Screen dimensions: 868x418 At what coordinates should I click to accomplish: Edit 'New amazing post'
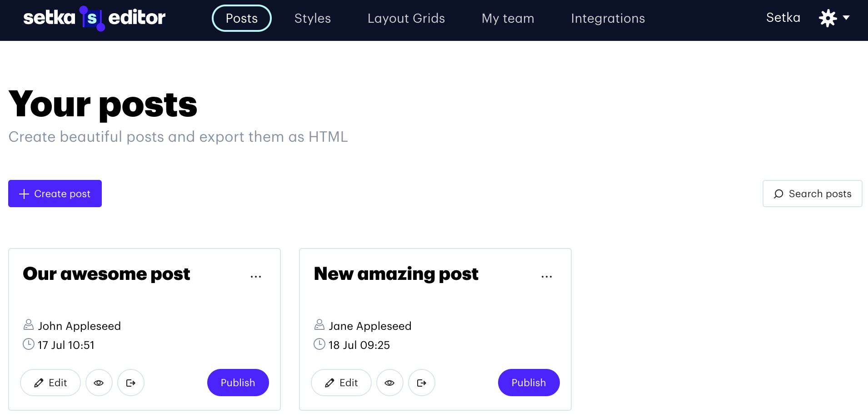click(x=341, y=383)
